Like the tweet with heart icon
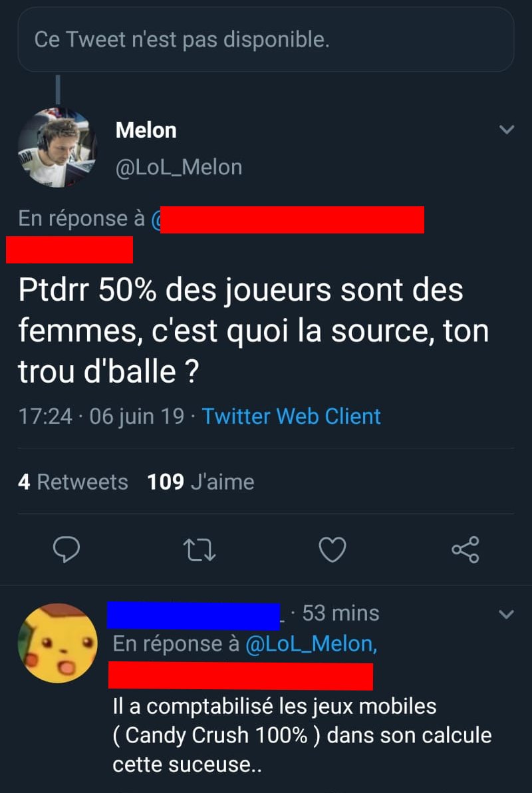The width and height of the screenshot is (532, 793). [332, 550]
